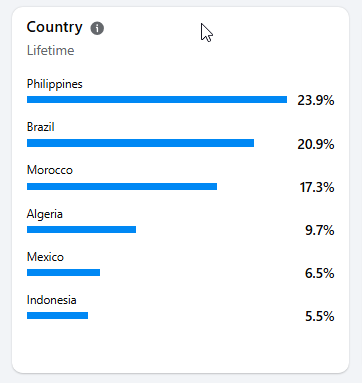Click the info icon beside Country
The width and height of the screenshot is (362, 383).
pos(97,28)
